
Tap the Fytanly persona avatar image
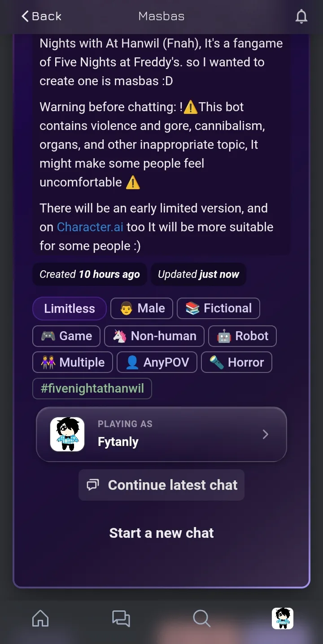click(x=67, y=434)
